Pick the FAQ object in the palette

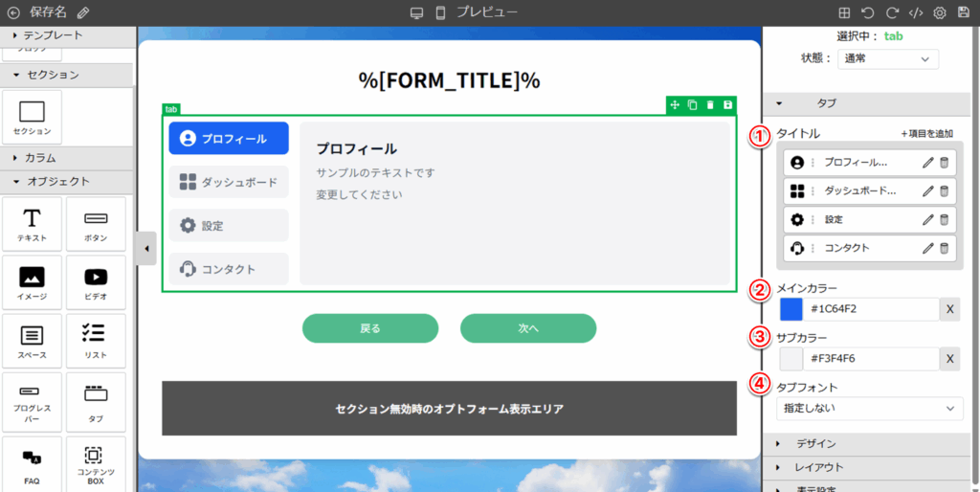(33, 465)
